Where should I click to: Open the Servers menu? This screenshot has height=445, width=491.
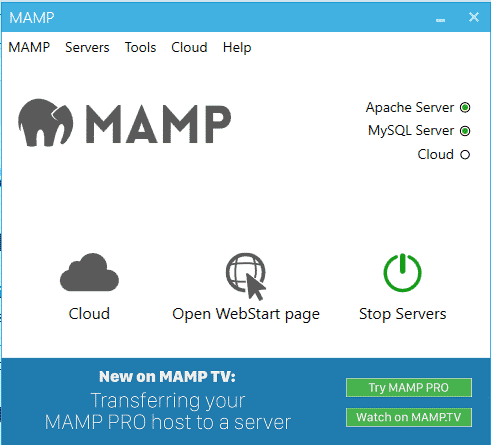click(87, 47)
